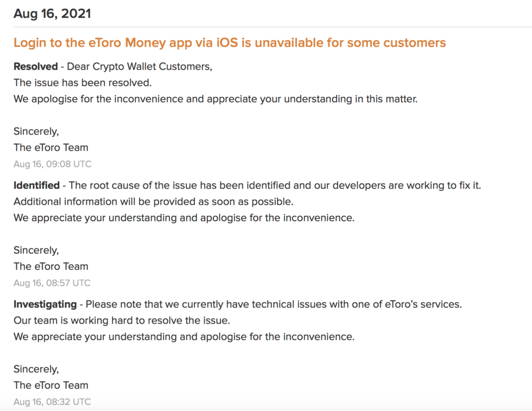This screenshot has width=532, height=411.
Task: Click the line "The issue has been resolved."
Action: 83,83
